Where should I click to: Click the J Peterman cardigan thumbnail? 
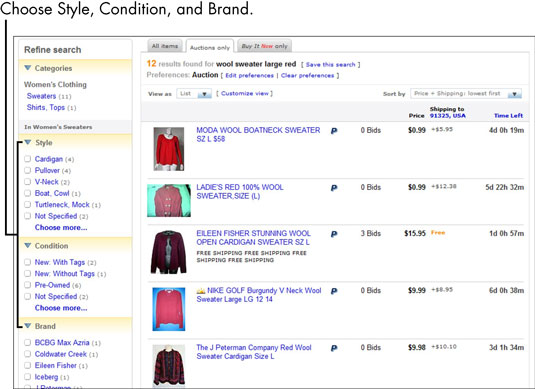[x=169, y=365]
